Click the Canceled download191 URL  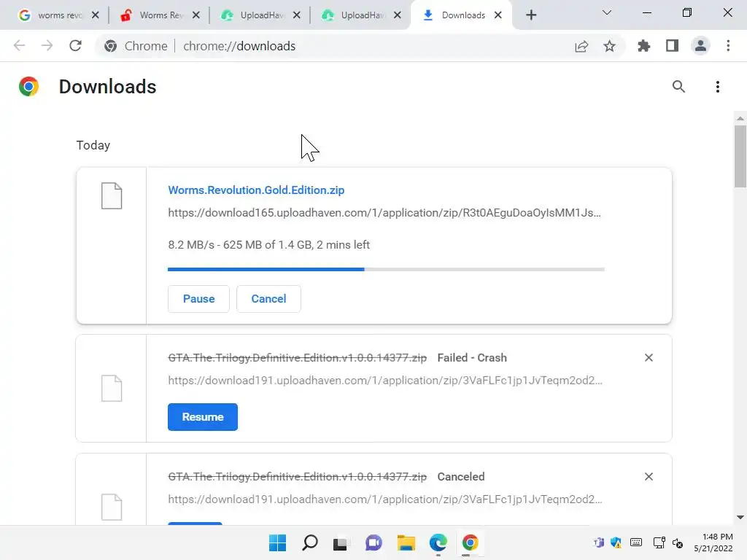[x=385, y=499]
